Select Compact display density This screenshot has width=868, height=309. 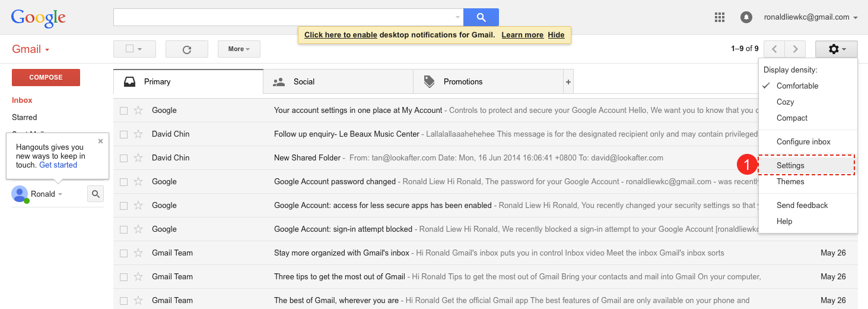click(x=807, y=118)
